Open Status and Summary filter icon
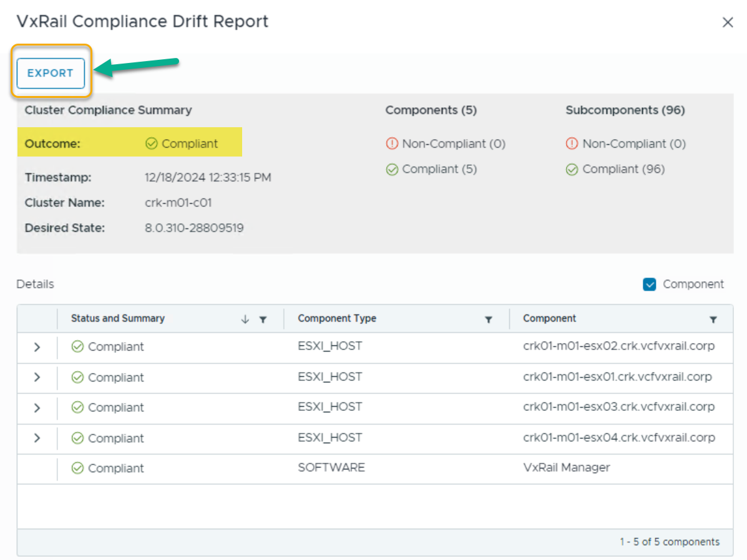747x560 pixels. pyautogui.click(x=263, y=319)
